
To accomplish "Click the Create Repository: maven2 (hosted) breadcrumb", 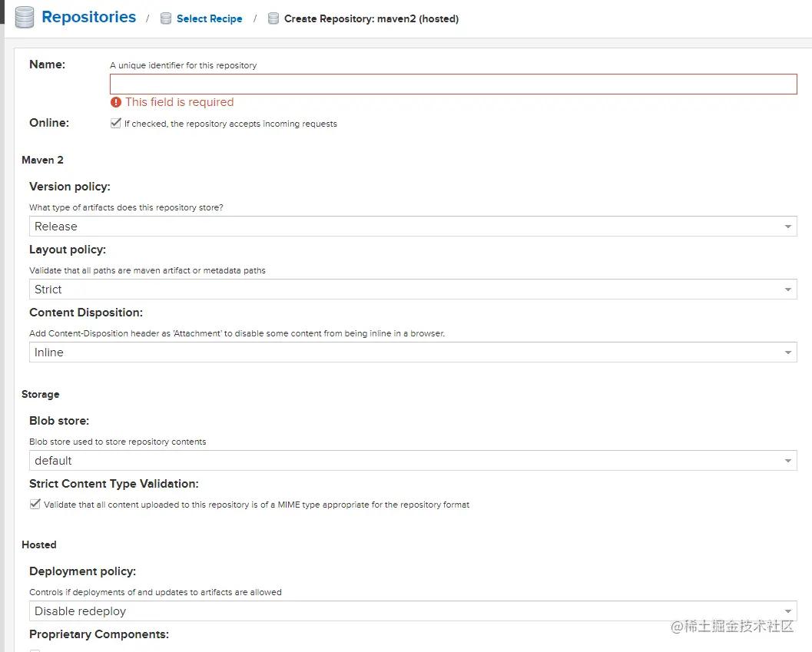I will tap(371, 18).
